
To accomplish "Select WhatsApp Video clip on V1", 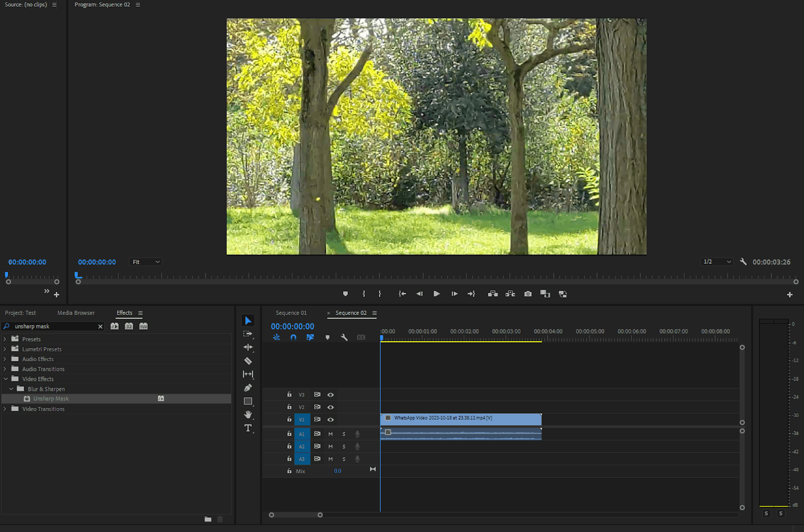I will click(461, 419).
